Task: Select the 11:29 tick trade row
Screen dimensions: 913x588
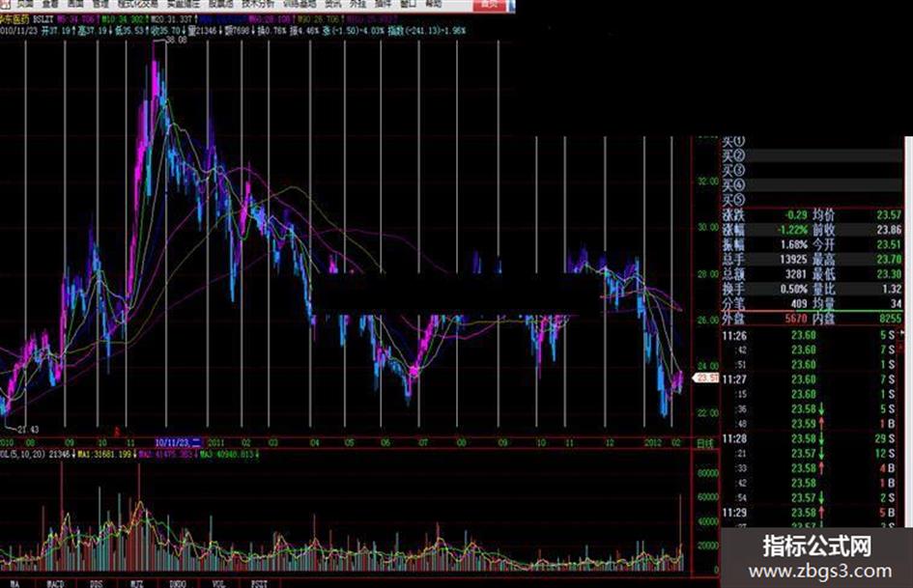Action: point(809,513)
